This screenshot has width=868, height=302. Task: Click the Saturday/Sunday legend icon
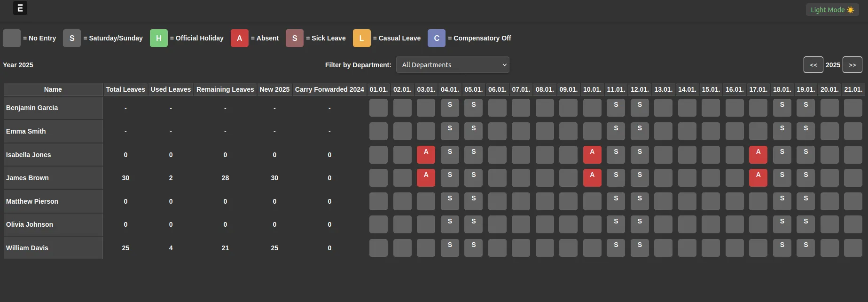click(x=72, y=38)
